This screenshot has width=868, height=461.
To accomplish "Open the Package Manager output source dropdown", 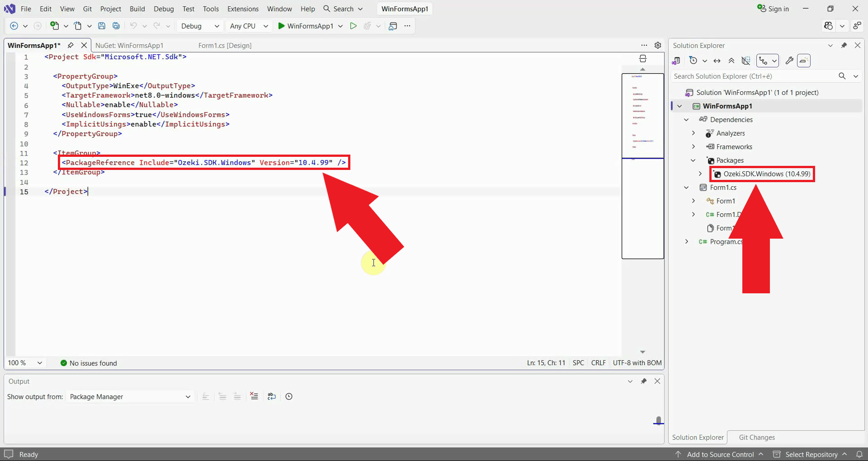I will click(130, 396).
